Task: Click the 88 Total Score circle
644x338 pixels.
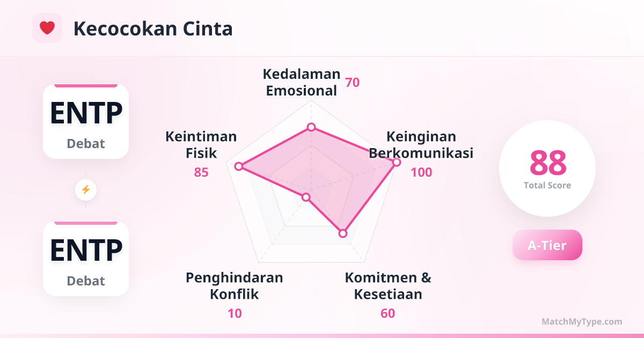Action: [547, 168]
